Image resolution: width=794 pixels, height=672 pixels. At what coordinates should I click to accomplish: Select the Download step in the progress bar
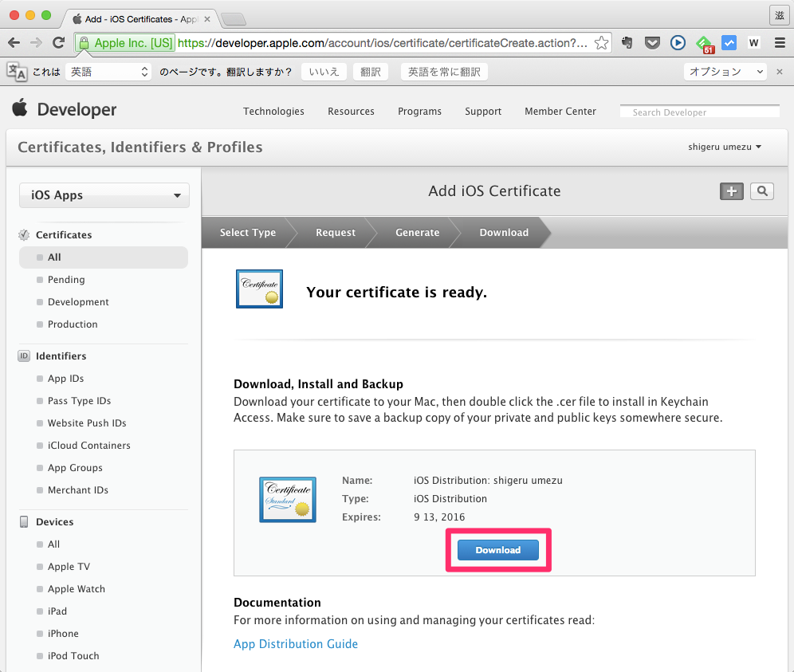504,233
